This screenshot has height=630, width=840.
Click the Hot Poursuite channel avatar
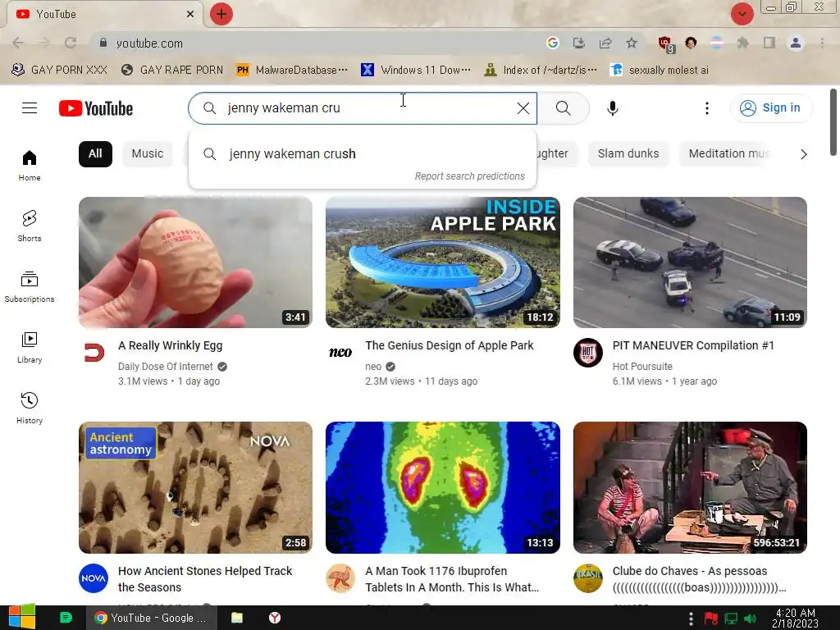click(587, 353)
